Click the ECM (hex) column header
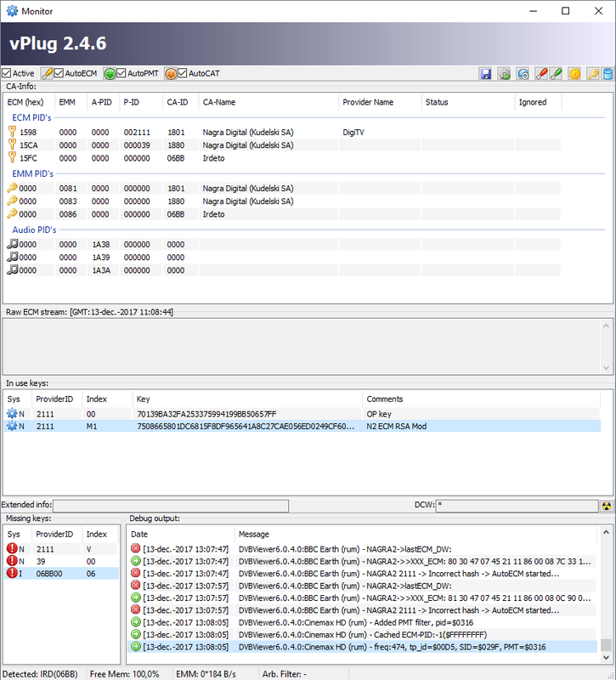The width and height of the screenshot is (616, 680). [x=29, y=102]
